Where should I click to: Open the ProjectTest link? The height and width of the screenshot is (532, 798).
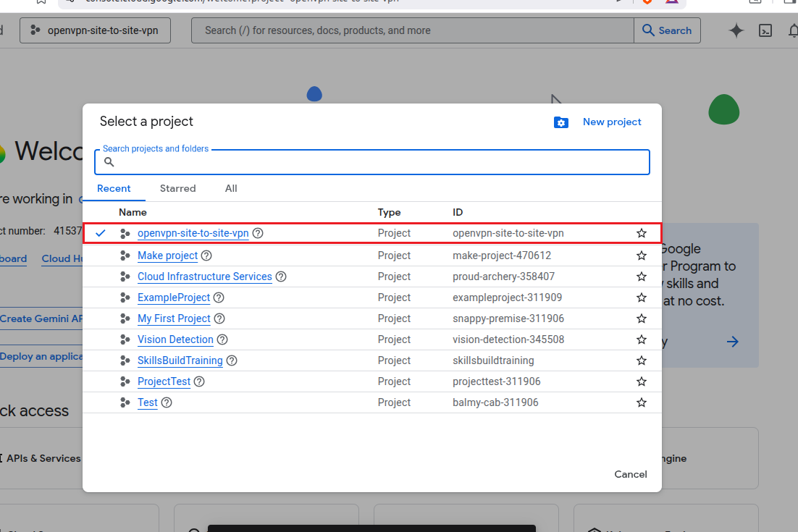[164, 381]
